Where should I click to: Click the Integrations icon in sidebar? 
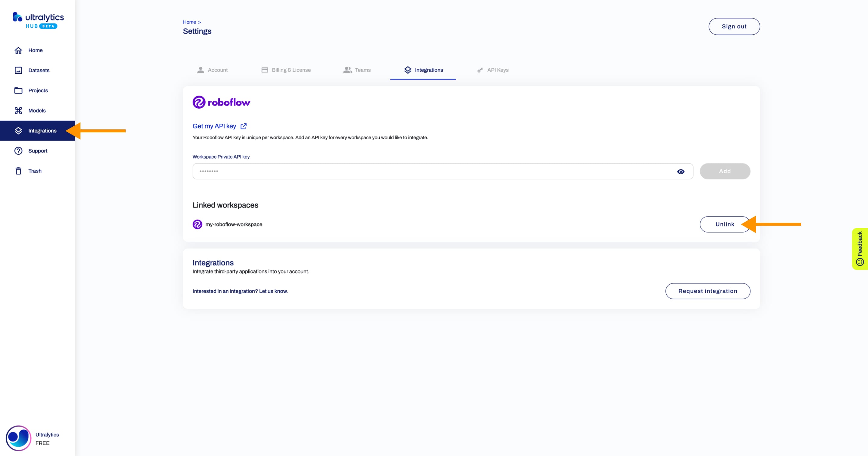[x=18, y=130]
